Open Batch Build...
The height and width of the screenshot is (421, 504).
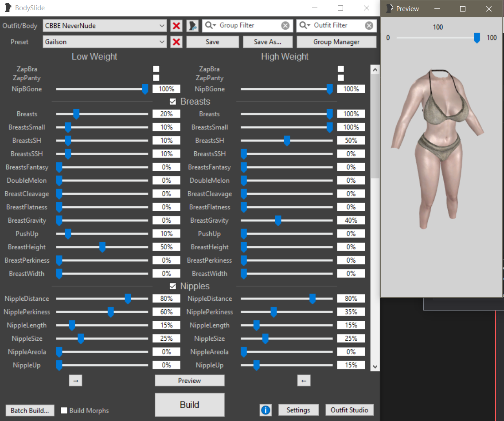tap(30, 410)
